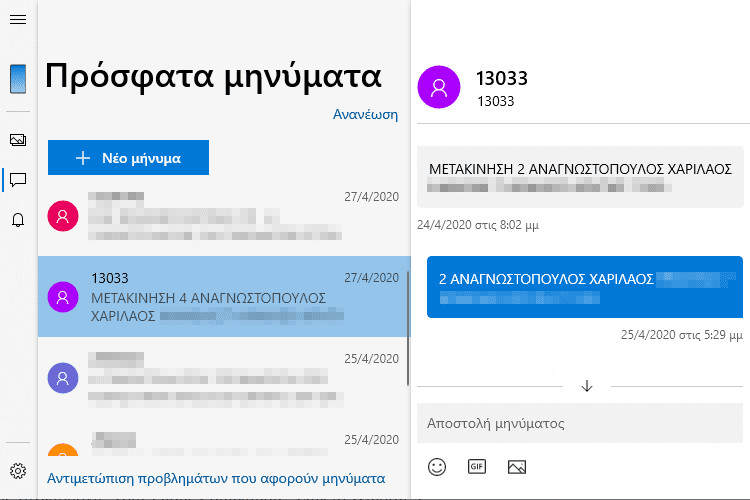
Task: Click the purple 13033 contact avatar in header
Action: [439, 87]
